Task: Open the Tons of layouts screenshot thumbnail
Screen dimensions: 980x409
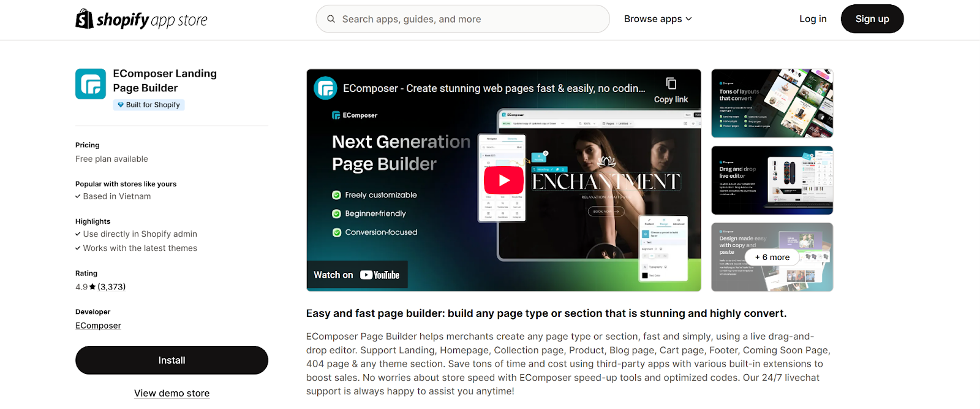Action: [x=772, y=103]
